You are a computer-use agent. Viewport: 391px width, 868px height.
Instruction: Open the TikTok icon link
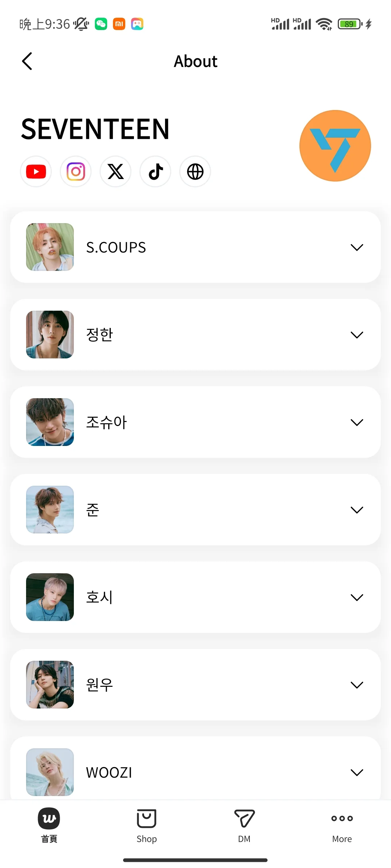[x=155, y=171]
